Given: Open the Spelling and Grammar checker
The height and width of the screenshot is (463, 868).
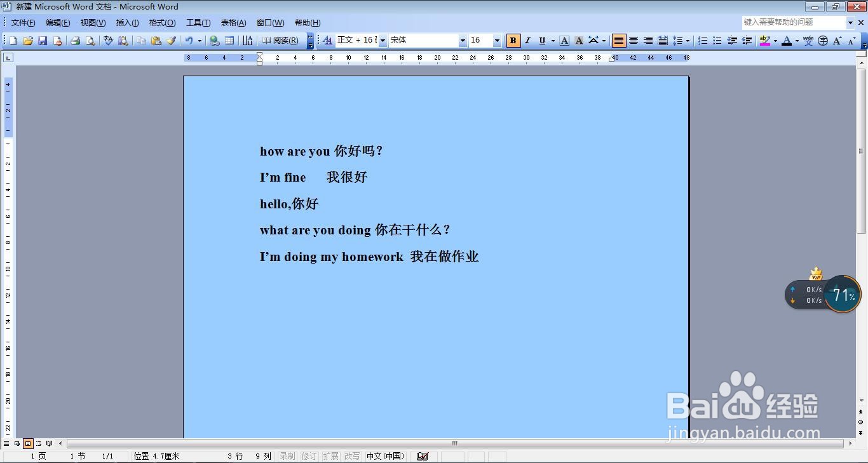Looking at the screenshot, I should (108, 40).
